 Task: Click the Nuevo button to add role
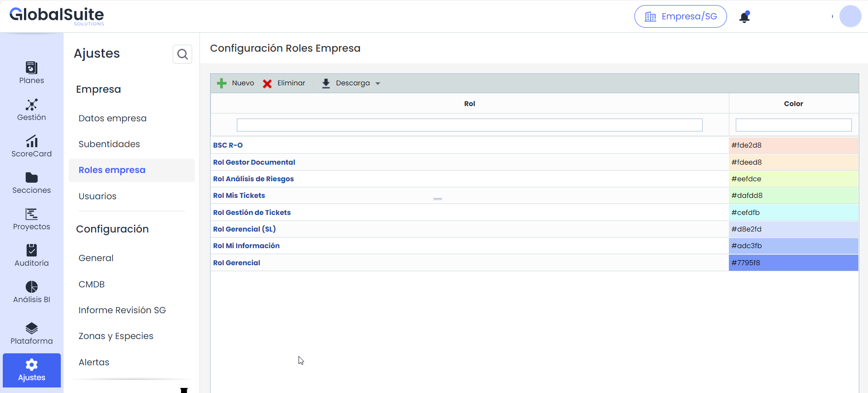[x=236, y=83]
